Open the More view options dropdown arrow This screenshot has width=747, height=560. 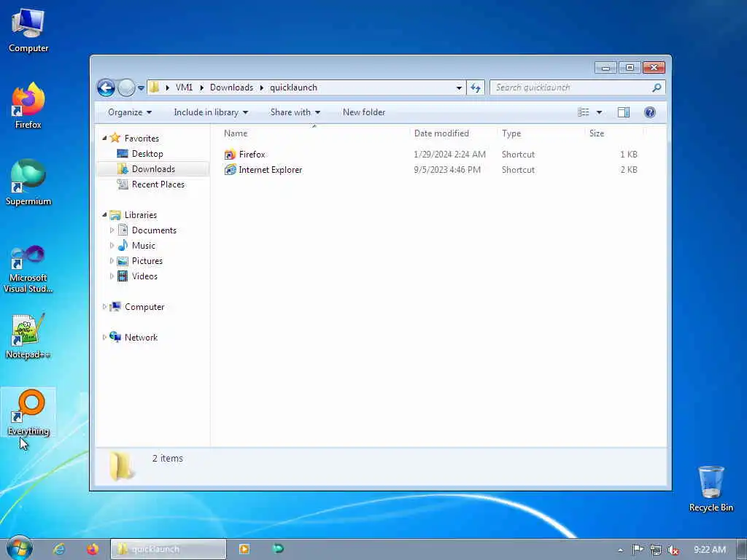[x=600, y=112]
